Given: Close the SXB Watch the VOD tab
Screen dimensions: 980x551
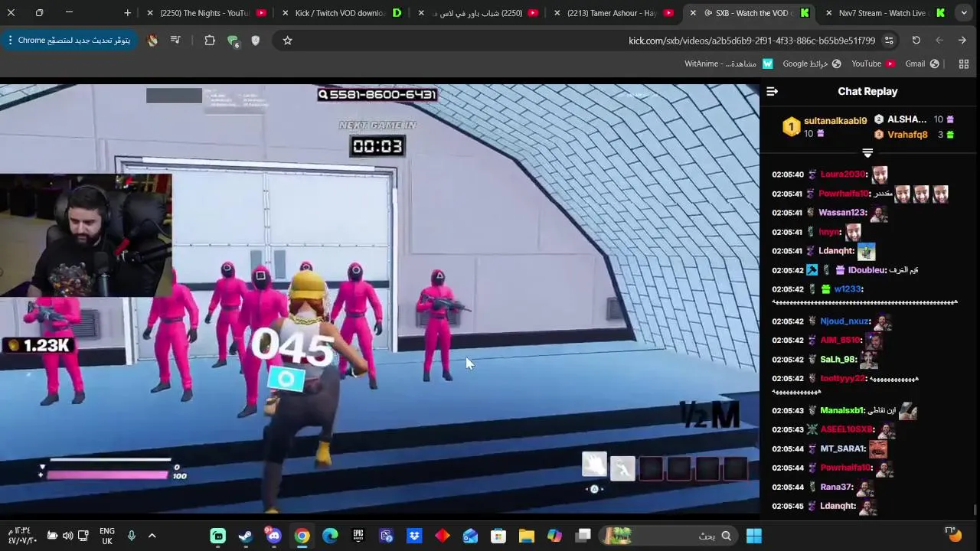Looking at the screenshot, I should 693,13.
